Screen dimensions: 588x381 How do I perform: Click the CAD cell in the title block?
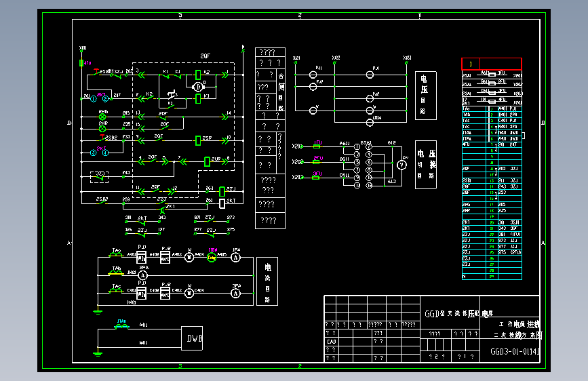pos(332,342)
